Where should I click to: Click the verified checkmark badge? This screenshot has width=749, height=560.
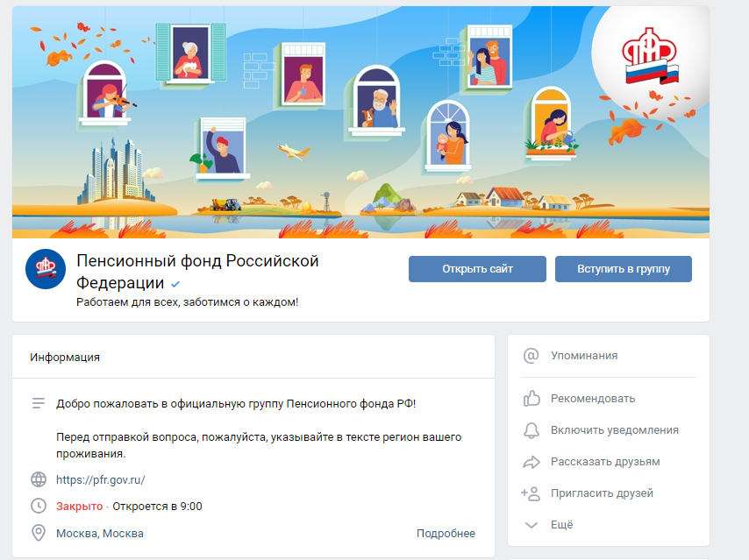(175, 284)
